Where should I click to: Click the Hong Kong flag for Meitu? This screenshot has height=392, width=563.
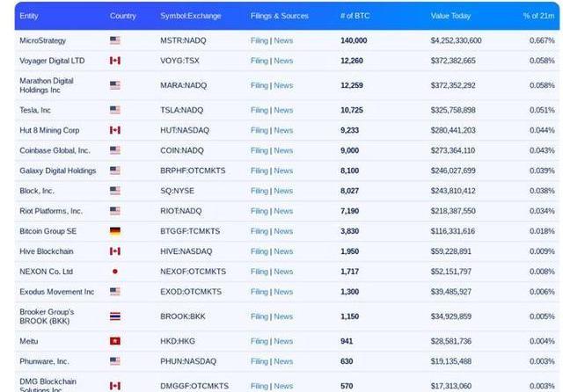[x=115, y=341]
